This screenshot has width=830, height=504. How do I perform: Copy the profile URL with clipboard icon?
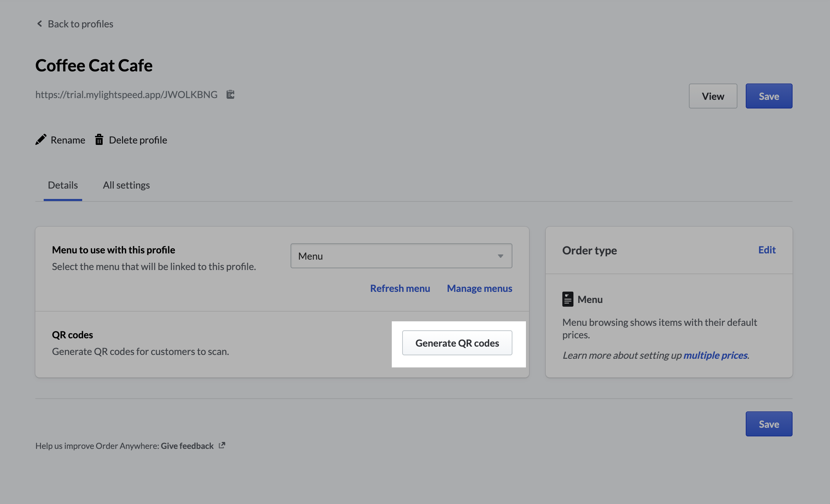pyautogui.click(x=231, y=94)
